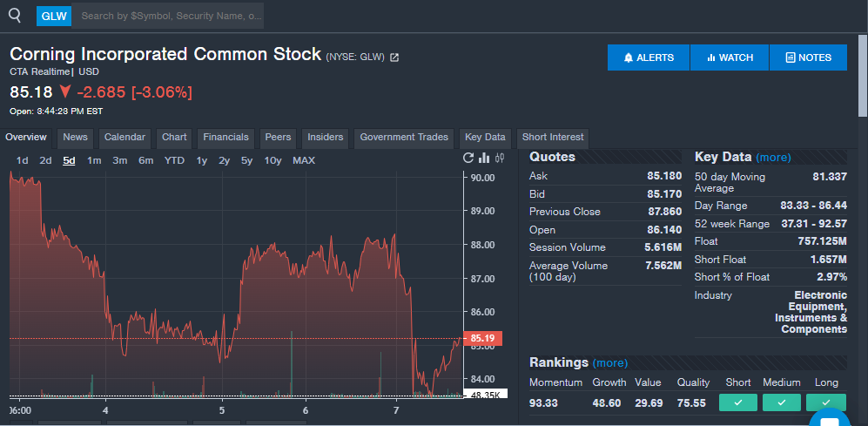Switch to the Short Interest tab
The height and width of the screenshot is (426, 868).
click(x=553, y=138)
